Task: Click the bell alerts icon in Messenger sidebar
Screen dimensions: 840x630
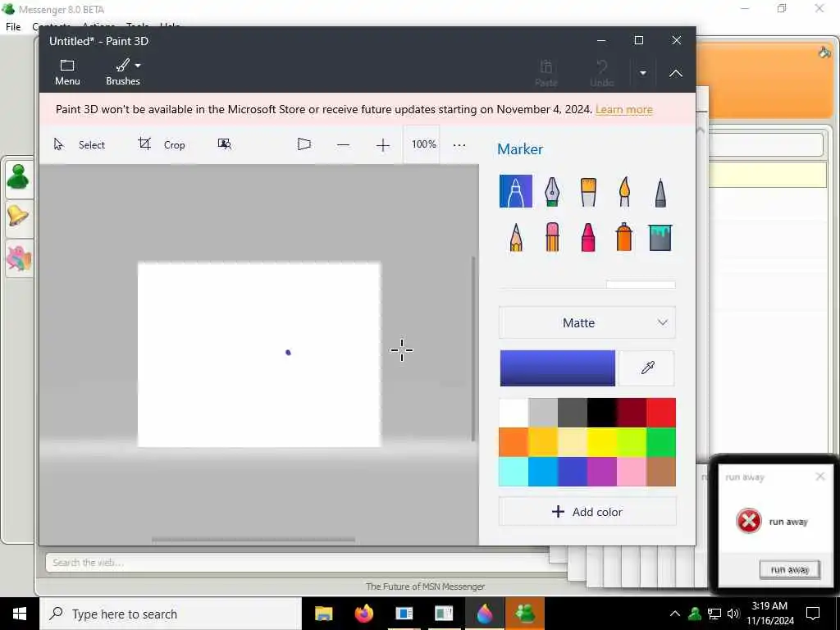Action: pyautogui.click(x=18, y=217)
